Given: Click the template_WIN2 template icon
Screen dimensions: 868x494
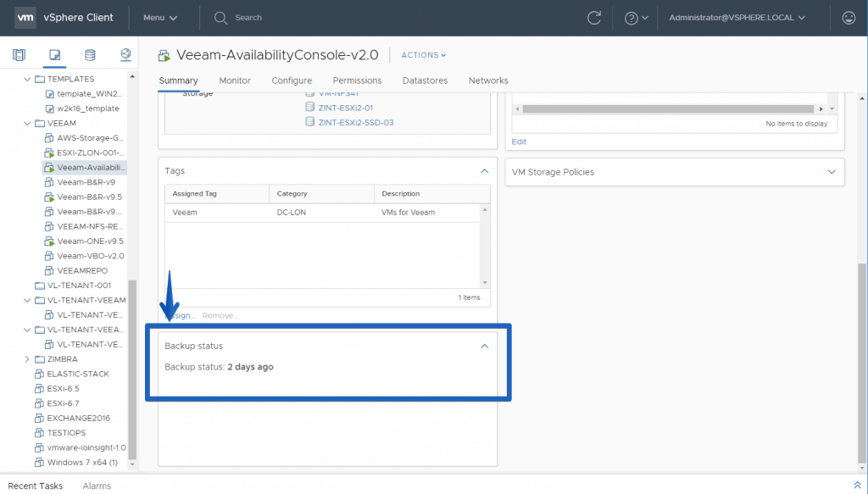Looking at the screenshot, I should click(49, 94).
